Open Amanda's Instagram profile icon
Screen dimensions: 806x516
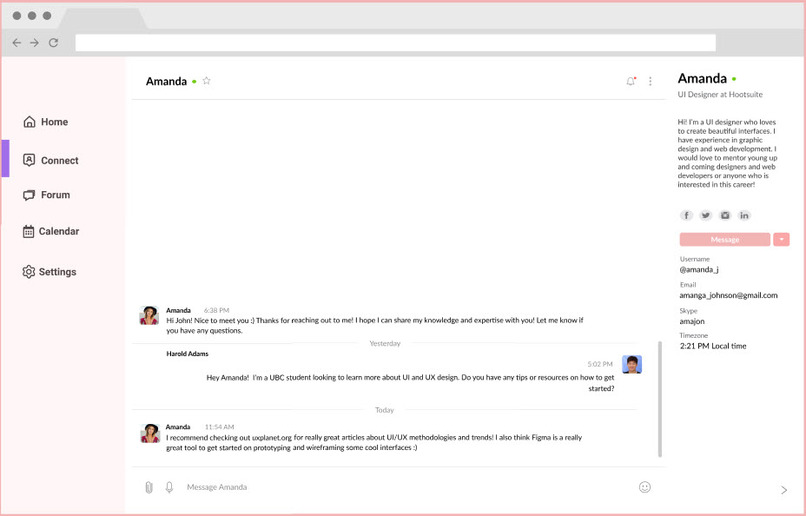(x=725, y=215)
